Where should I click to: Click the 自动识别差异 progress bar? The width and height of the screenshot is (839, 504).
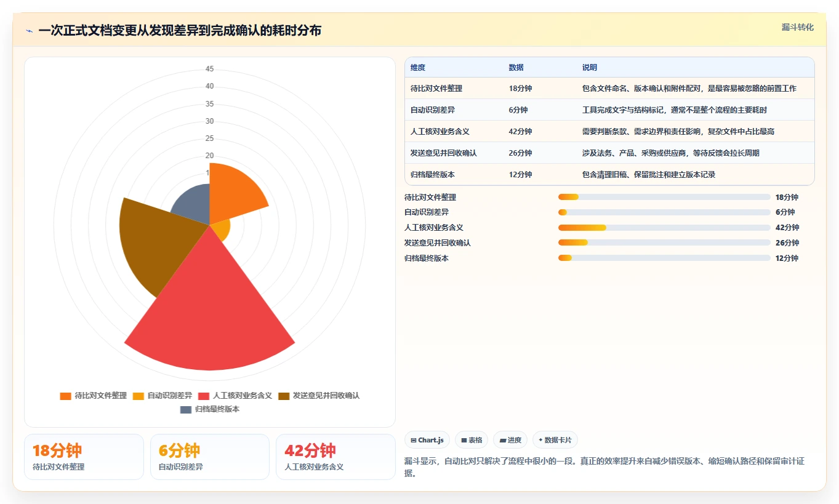click(664, 212)
